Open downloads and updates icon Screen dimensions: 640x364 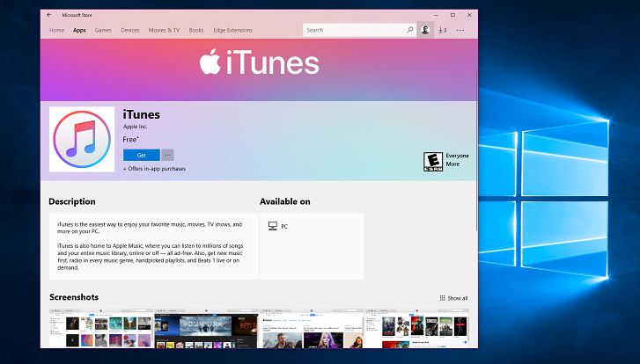(x=443, y=30)
